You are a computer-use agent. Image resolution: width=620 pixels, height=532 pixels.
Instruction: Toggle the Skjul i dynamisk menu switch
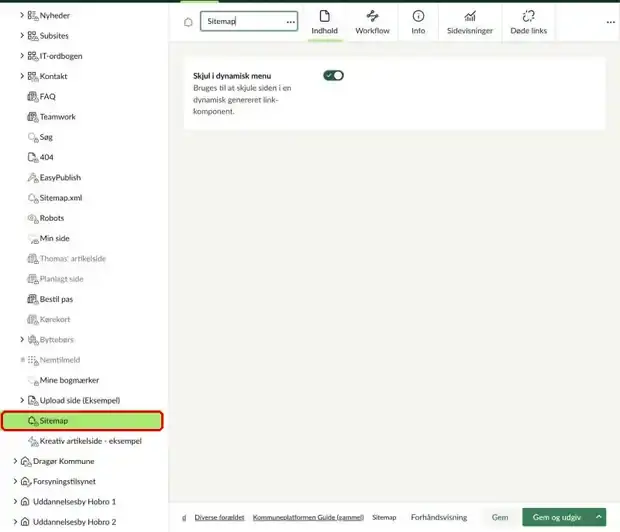pos(333,75)
